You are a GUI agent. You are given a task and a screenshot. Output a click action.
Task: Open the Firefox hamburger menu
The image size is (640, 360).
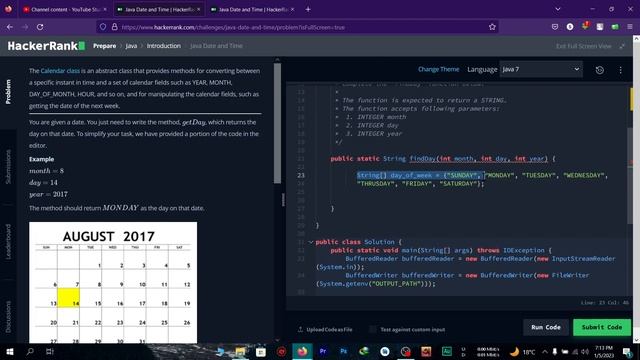pyautogui.click(x=630, y=27)
